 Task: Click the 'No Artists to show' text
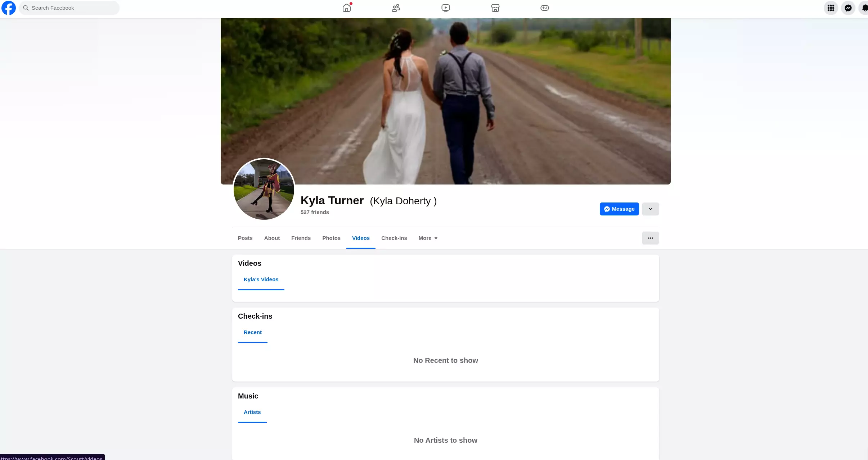[446, 440]
